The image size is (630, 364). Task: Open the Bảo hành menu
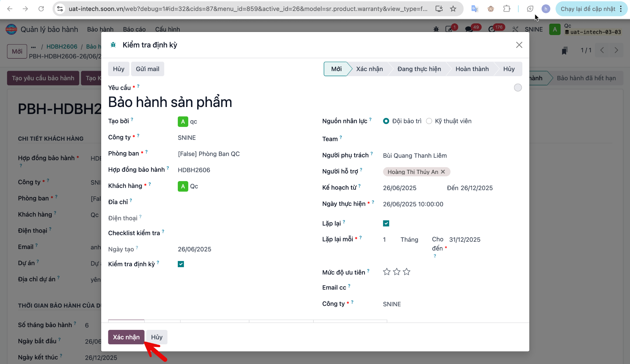point(100,30)
